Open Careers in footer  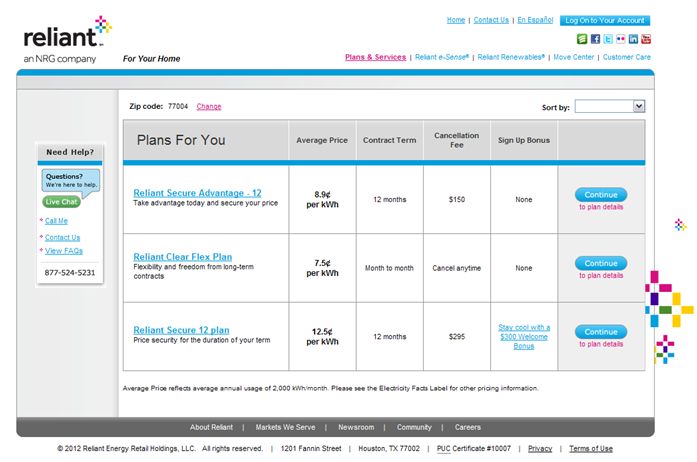tap(468, 427)
